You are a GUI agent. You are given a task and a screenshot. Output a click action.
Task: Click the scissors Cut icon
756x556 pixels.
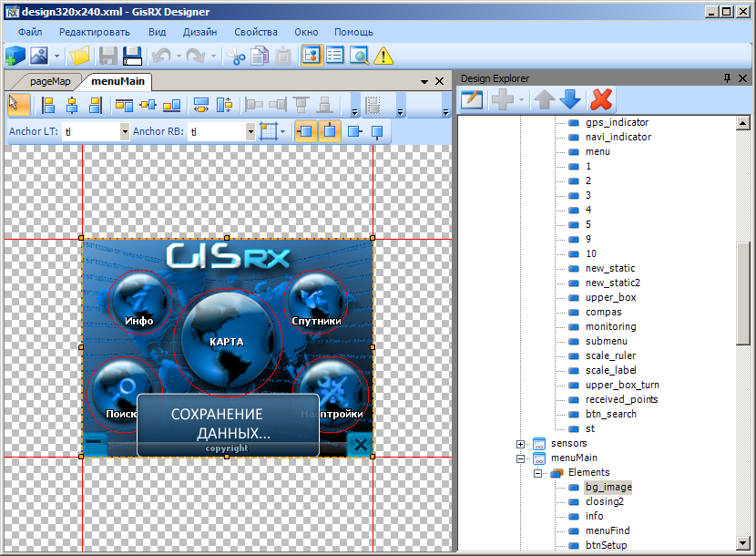pos(236,56)
